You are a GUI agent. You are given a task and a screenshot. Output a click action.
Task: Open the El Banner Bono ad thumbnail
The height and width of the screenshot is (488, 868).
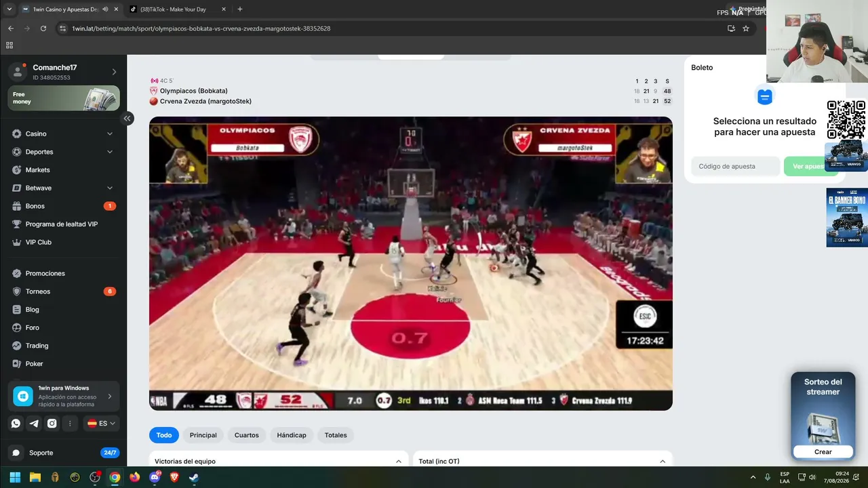(x=847, y=218)
